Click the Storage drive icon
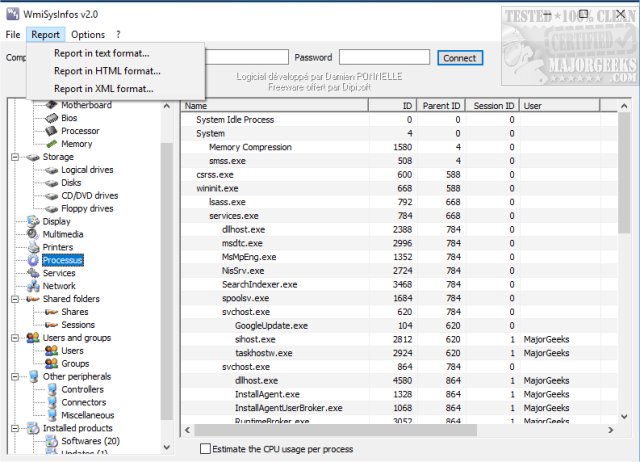This screenshot has height=462, width=640. click(33, 157)
